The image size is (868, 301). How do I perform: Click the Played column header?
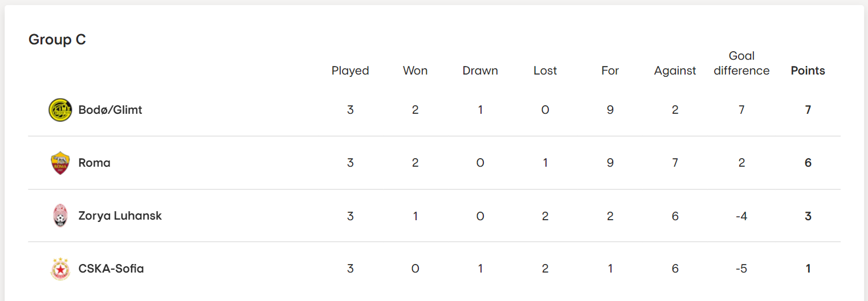tap(351, 71)
